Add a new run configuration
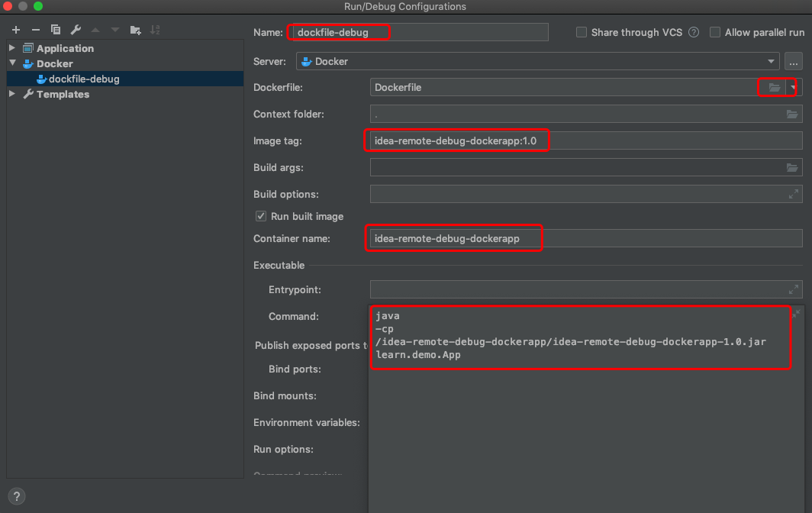Image resolution: width=812 pixels, height=513 pixels. (x=15, y=30)
